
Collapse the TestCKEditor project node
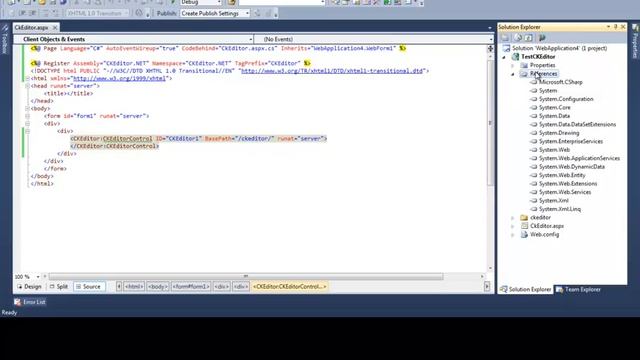pos(504,57)
